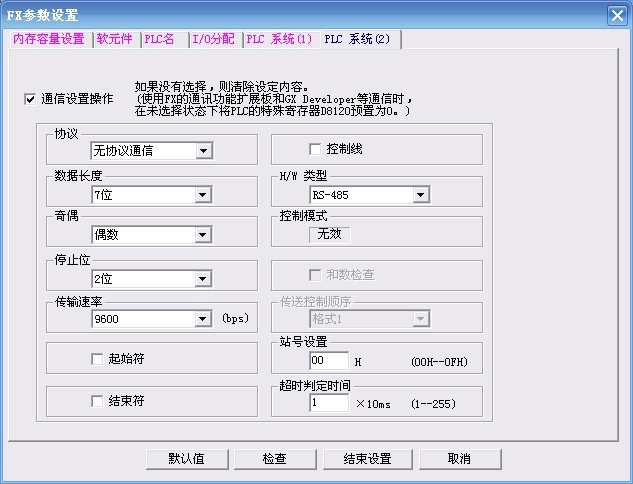Check the 起始符 option

(x=97, y=358)
